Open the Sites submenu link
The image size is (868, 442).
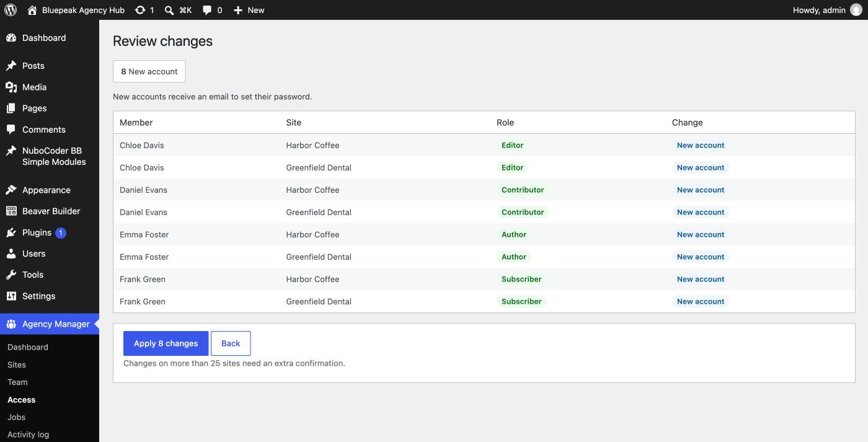(x=17, y=365)
